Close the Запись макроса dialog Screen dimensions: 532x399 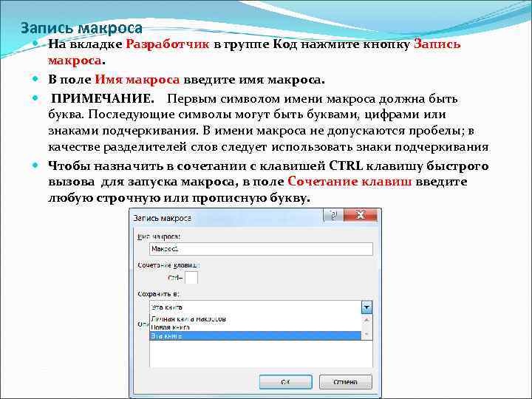pyautogui.click(x=361, y=215)
